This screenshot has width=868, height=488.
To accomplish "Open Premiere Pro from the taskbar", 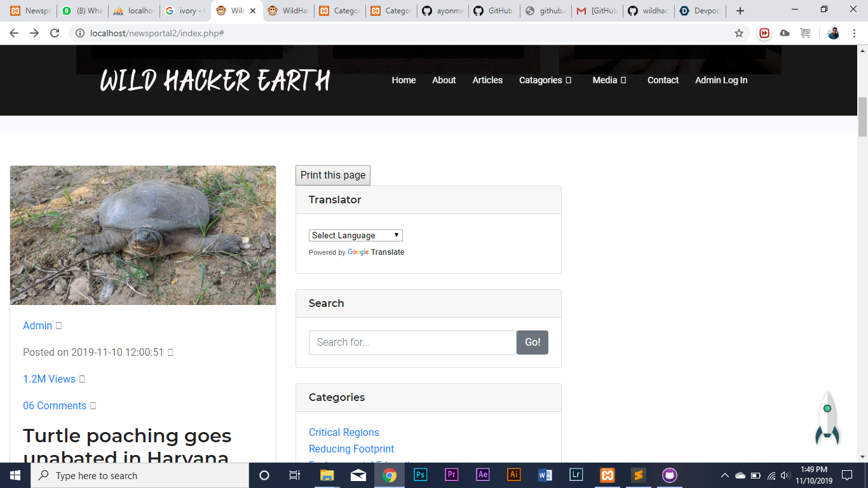I will (452, 475).
